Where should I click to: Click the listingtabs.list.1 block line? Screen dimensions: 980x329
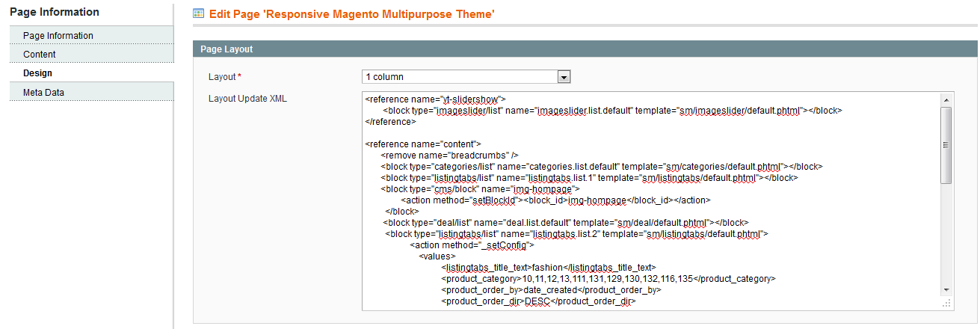(589, 177)
